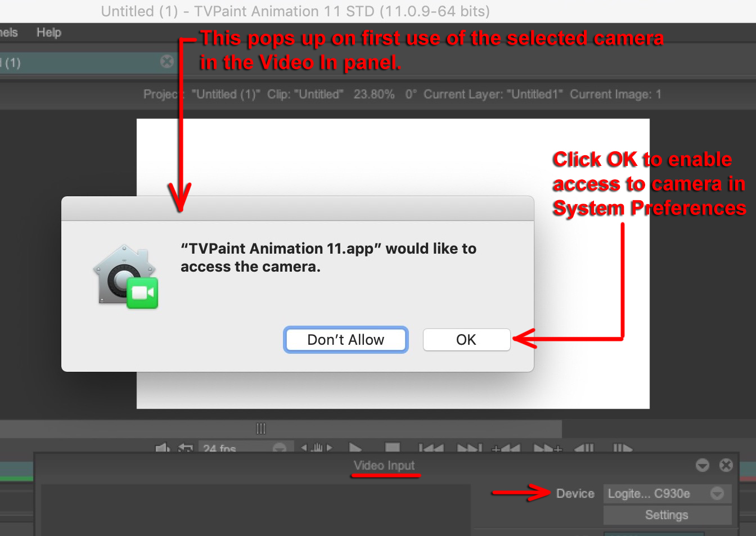
Task: Click the Current Image: 1 status text
Action: point(616,94)
